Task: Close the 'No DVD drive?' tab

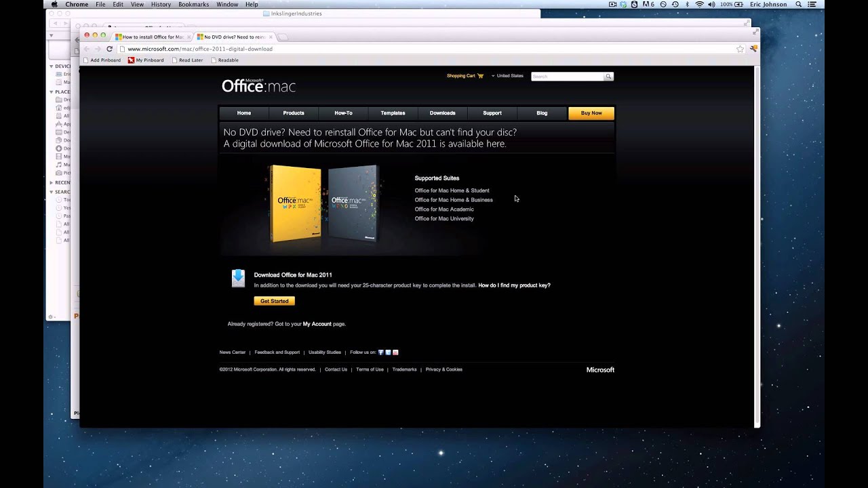Action: [x=271, y=37]
